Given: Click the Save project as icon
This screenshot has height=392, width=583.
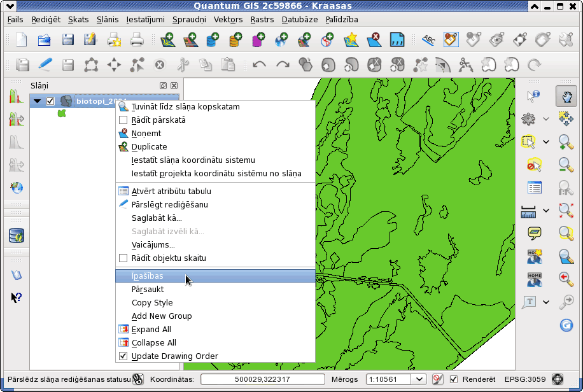Looking at the screenshot, I should click(x=90, y=39).
